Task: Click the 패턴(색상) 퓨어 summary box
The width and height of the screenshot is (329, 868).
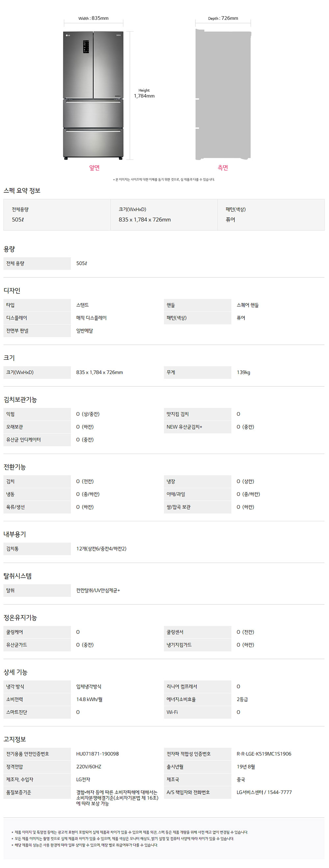Action: [271, 215]
